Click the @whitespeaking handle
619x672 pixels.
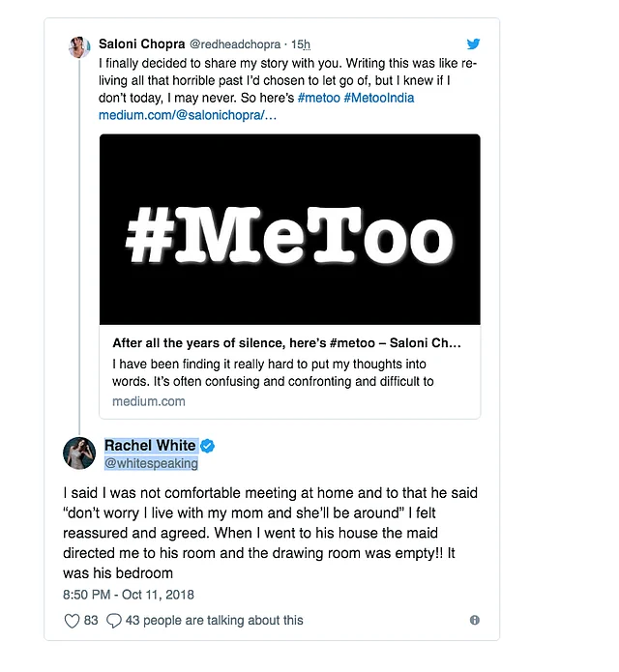click(x=151, y=463)
